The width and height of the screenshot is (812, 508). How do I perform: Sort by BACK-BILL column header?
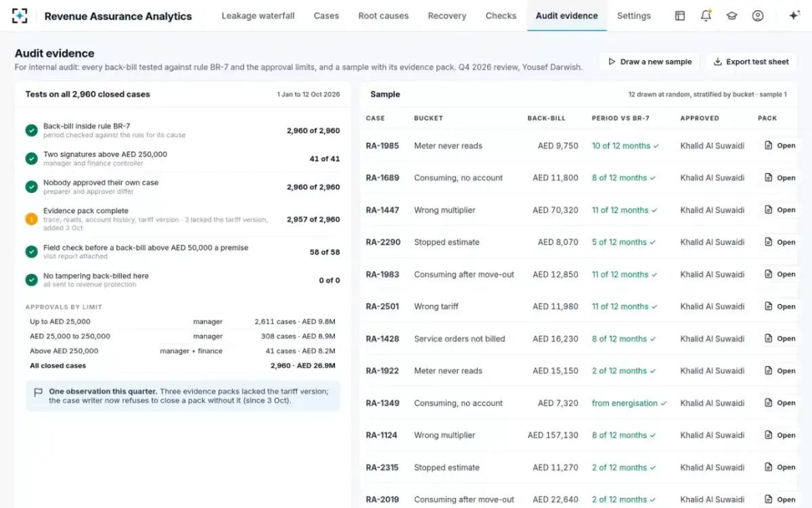(x=546, y=118)
